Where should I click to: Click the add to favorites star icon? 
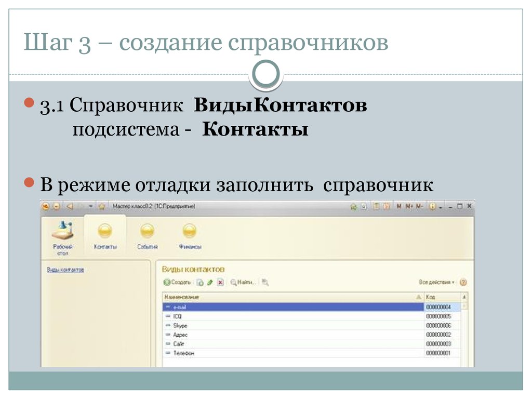click(x=353, y=206)
